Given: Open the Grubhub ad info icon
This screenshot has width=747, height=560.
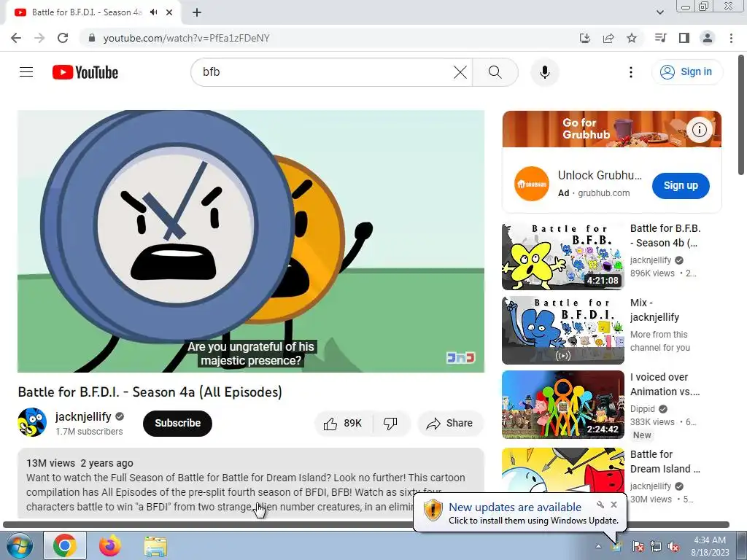Looking at the screenshot, I should click(x=700, y=130).
